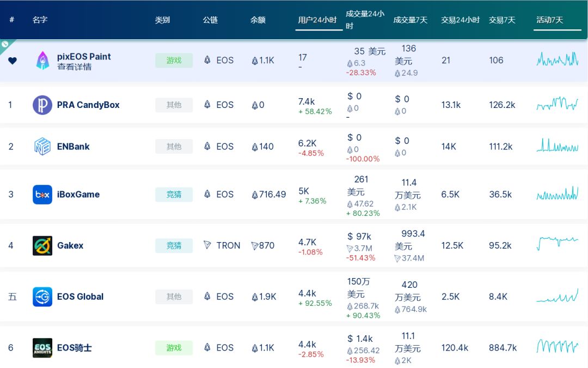Sort by 公链 column header
Viewport: 588px width, 368px height.
pos(210,20)
